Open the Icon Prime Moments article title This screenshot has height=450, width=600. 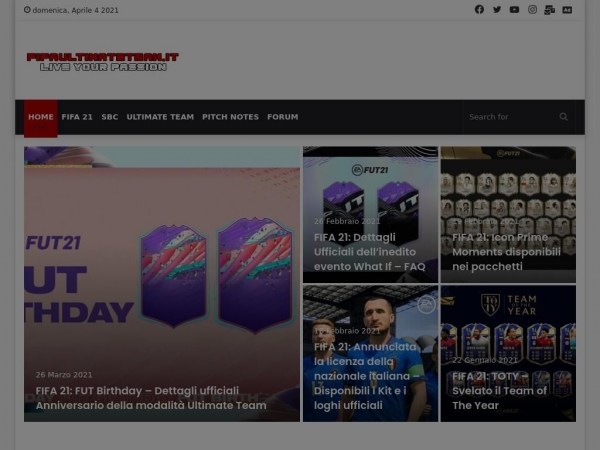(506, 252)
